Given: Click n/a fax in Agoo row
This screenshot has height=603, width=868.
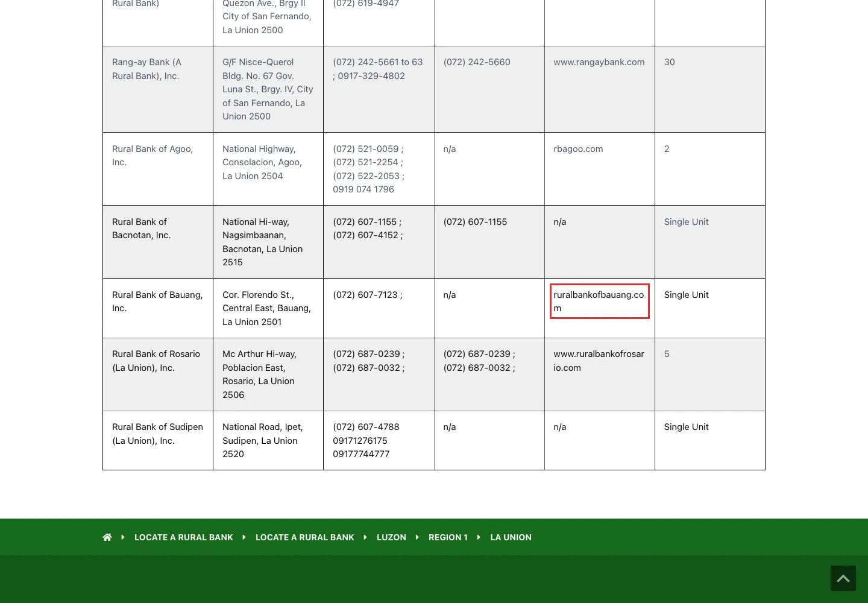Looking at the screenshot, I should pos(450,149).
